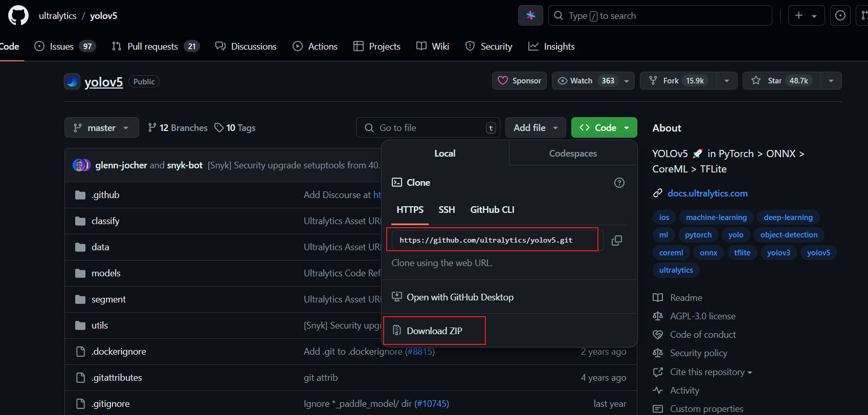Open the .gitattributes file
Image resolution: width=868 pixels, height=415 pixels.
pyautogui.click(x=117, y=378)
